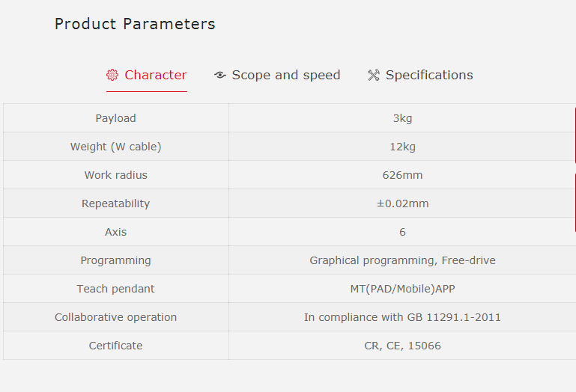
Task: Click the Graphical programming, Free-drive cell
Action: click(402, 260)
